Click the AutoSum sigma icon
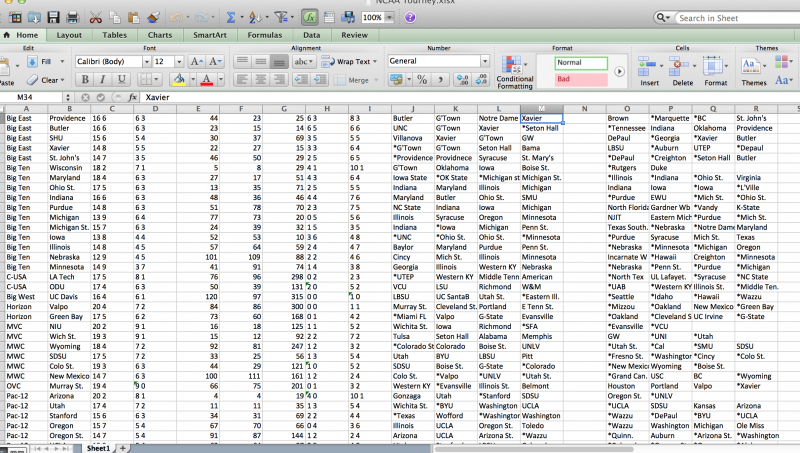This screenshot has height=453, width=800. [231, 17]
